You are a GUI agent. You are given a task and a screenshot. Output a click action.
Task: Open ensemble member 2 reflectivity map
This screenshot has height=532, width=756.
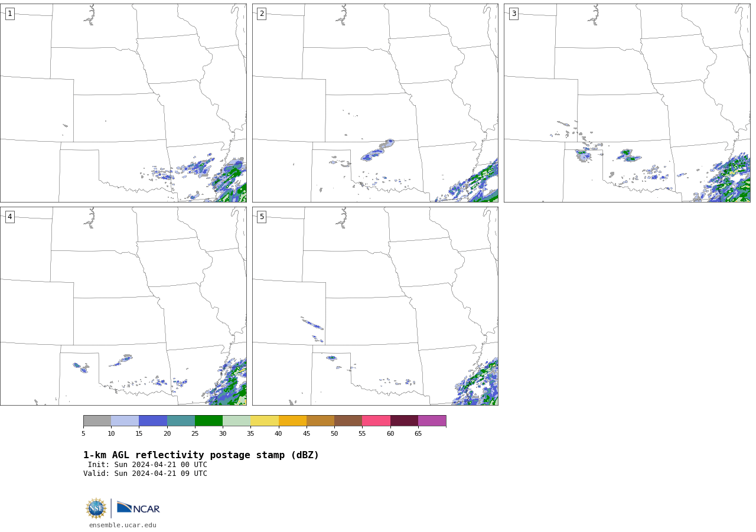[375, 103]
